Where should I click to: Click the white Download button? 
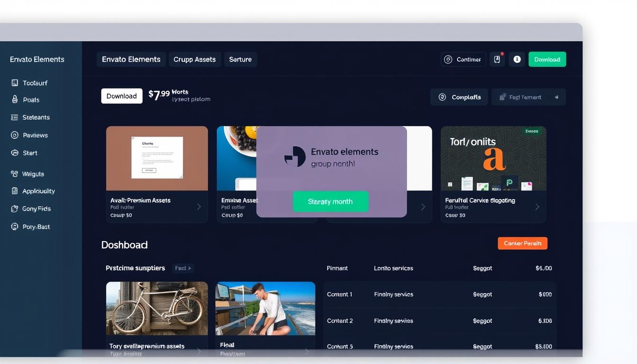click(x=122, y=96)
